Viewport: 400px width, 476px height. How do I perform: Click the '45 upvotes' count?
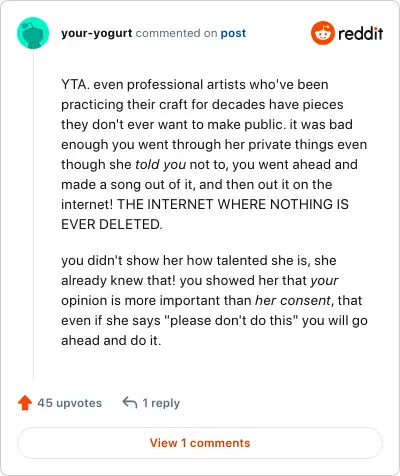pos(70,403)
